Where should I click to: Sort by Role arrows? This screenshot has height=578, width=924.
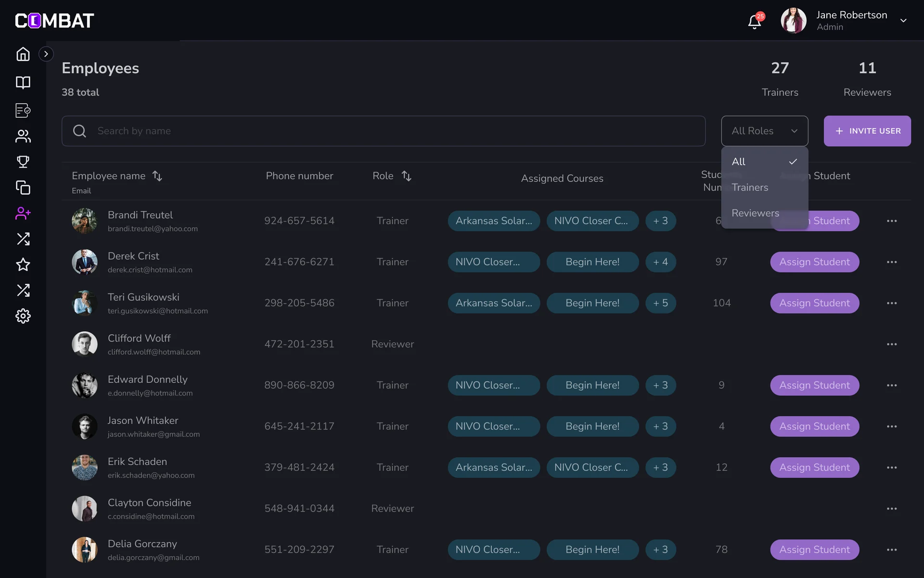point(407,176)
